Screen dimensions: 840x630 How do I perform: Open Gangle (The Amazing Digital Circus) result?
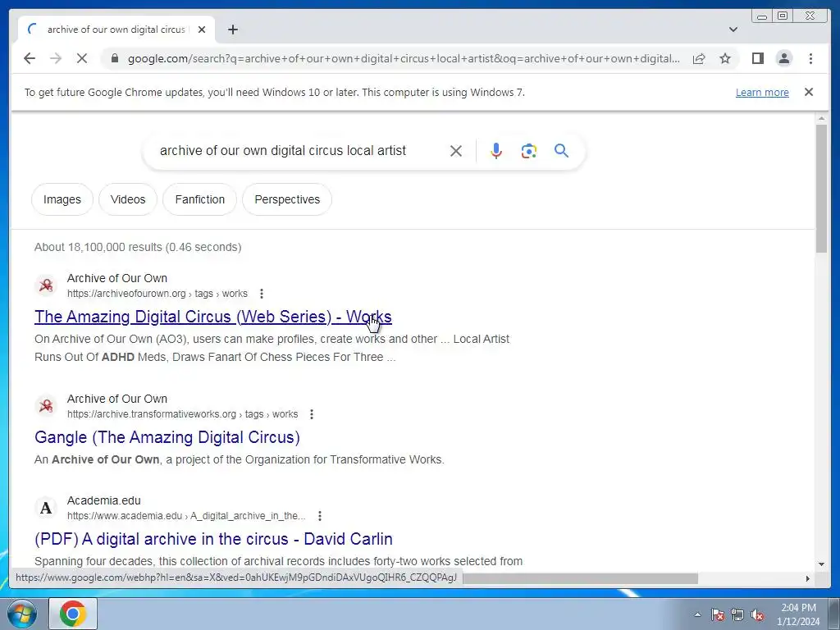point(167,437)
